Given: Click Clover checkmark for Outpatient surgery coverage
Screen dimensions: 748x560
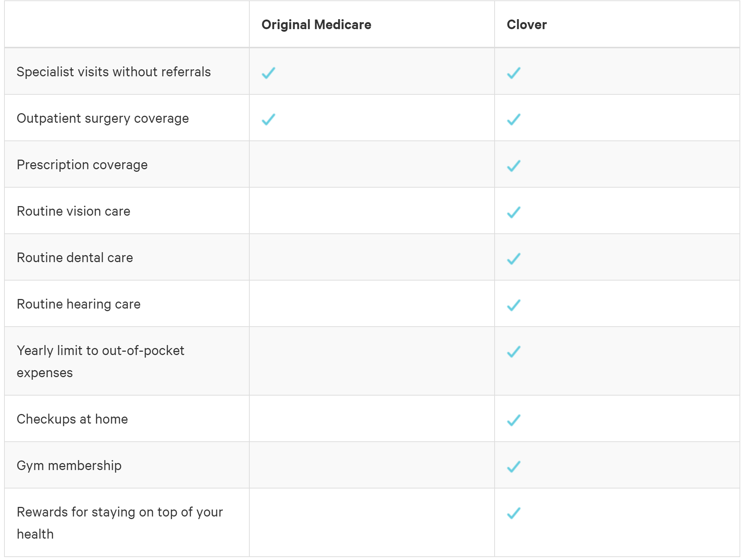Looking at the screenshot, I should [514, 119].
